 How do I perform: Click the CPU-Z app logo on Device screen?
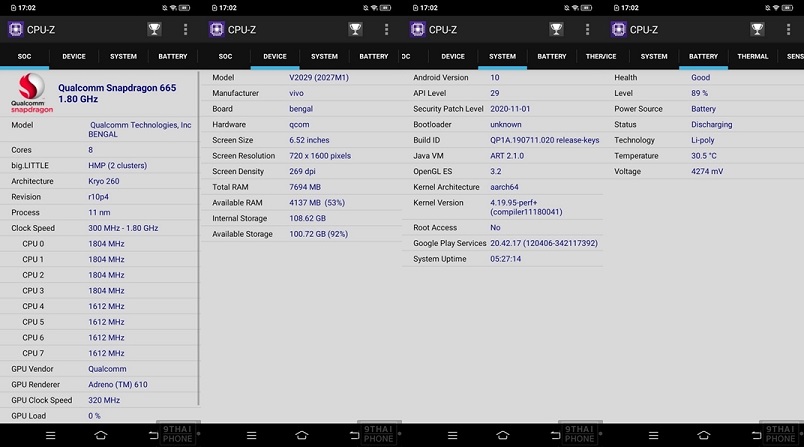coord(216,29)
